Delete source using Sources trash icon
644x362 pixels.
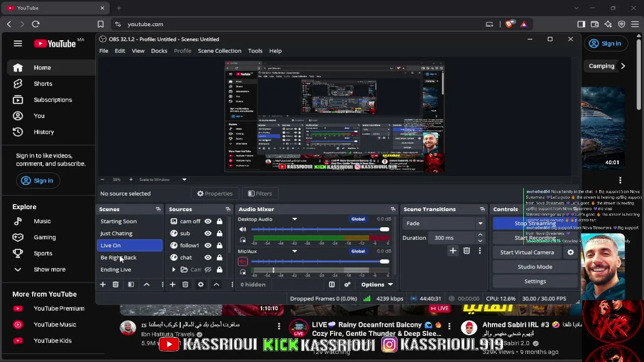pos(185,285)
